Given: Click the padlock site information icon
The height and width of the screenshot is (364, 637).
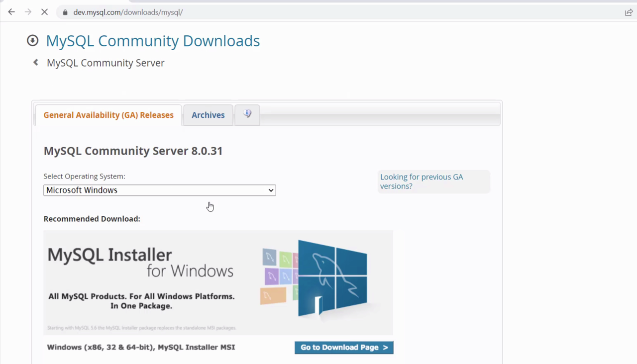Looking at the screenshot, I should pos(65,12).
